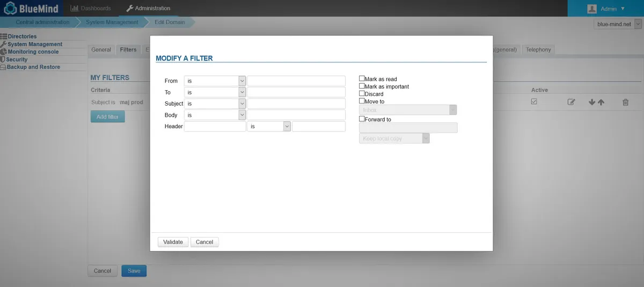Click the Admin user avatar icon
The width and height of the screenshot is (644, 287).
click(x=592, y=9)
